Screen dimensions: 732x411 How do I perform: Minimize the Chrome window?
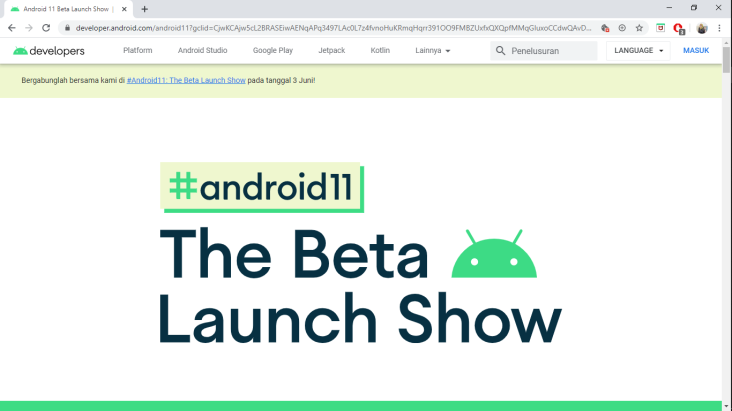pos(669,8)
